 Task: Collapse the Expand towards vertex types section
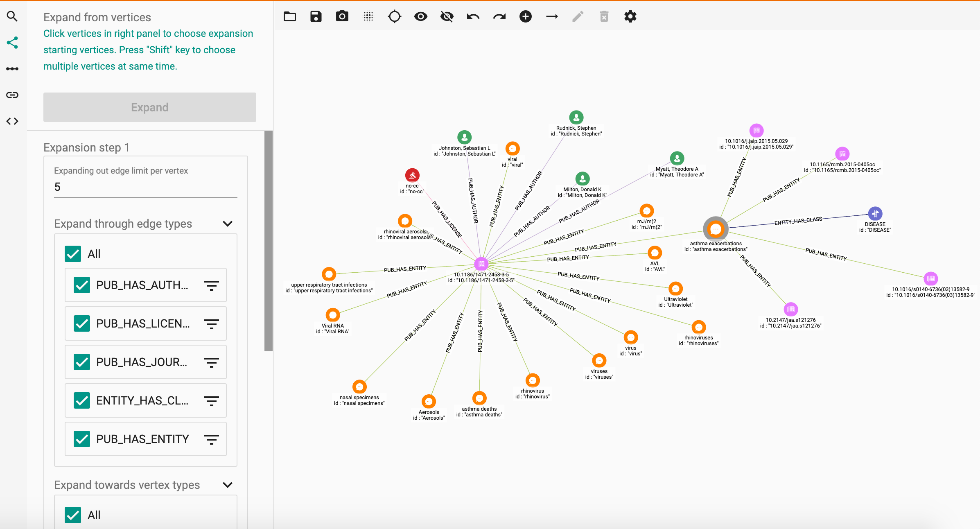(x=228, y=485)
